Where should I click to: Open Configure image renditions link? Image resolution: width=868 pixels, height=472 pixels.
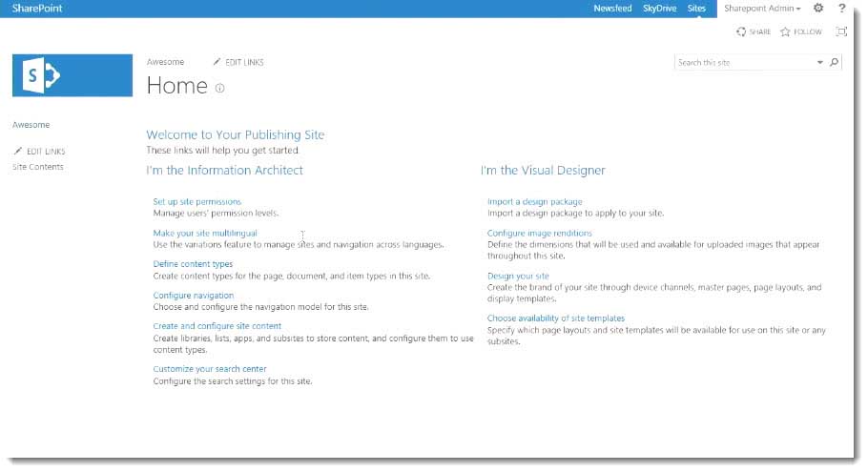click(x=540, y=233)
